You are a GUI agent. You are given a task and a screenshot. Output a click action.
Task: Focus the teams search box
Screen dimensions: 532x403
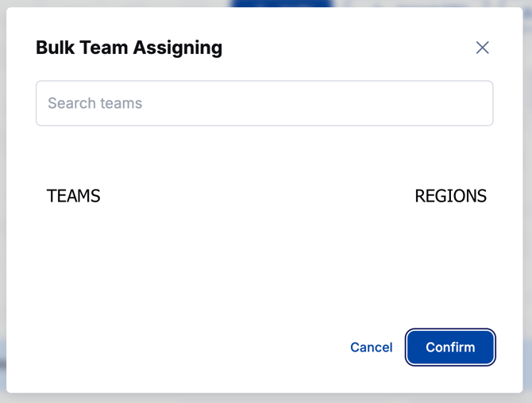[x=264, y=103]
